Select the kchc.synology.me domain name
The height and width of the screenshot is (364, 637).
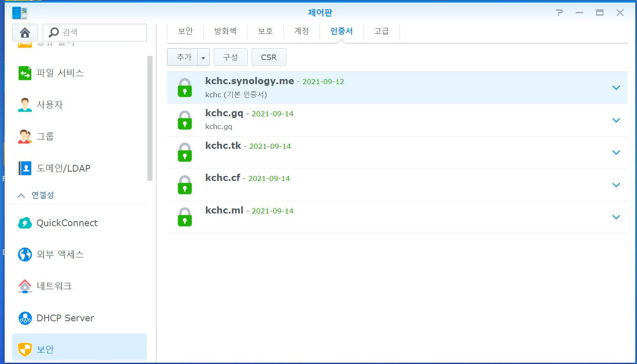[250, 81]
